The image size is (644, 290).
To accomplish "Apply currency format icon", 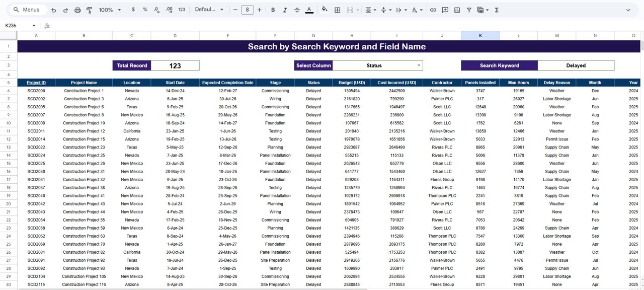I will coord(133,10).
